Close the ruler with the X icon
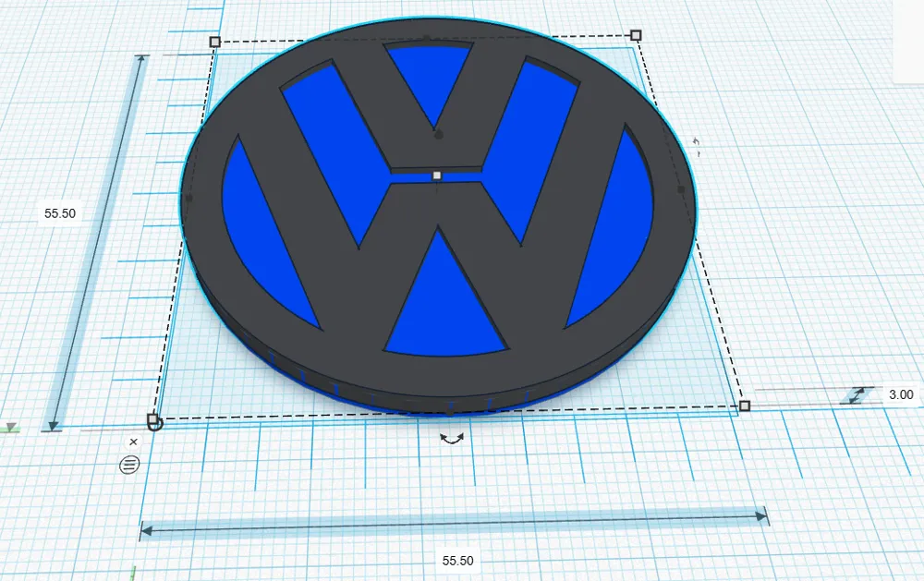The image size is (924, 581). [x=134, y=442]
